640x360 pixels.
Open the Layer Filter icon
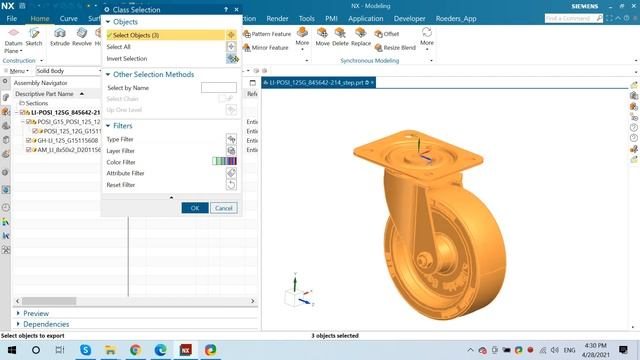click(x=231, y=151)
